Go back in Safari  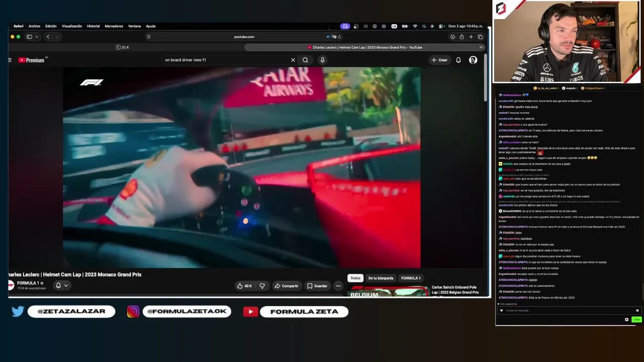(48, 37)
